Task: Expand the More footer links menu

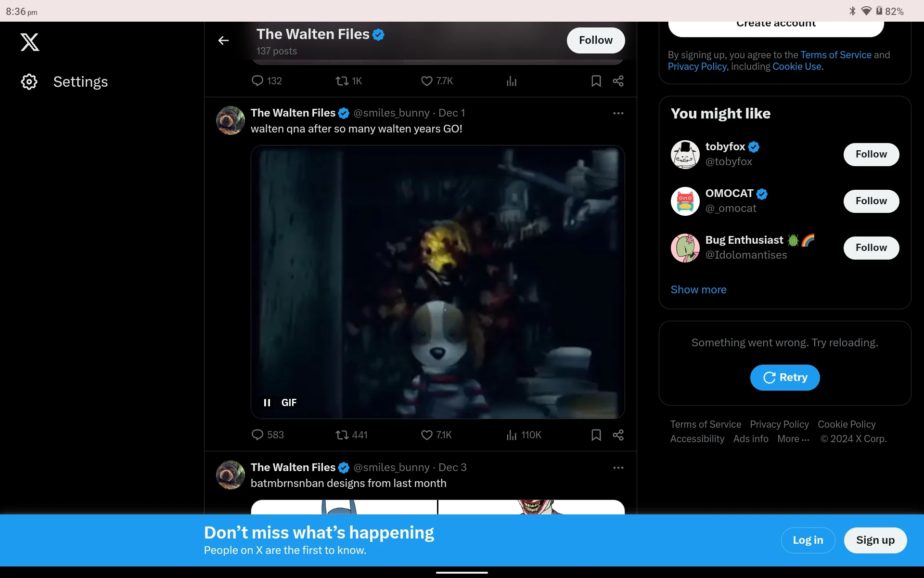Action: tap(793, 439)
